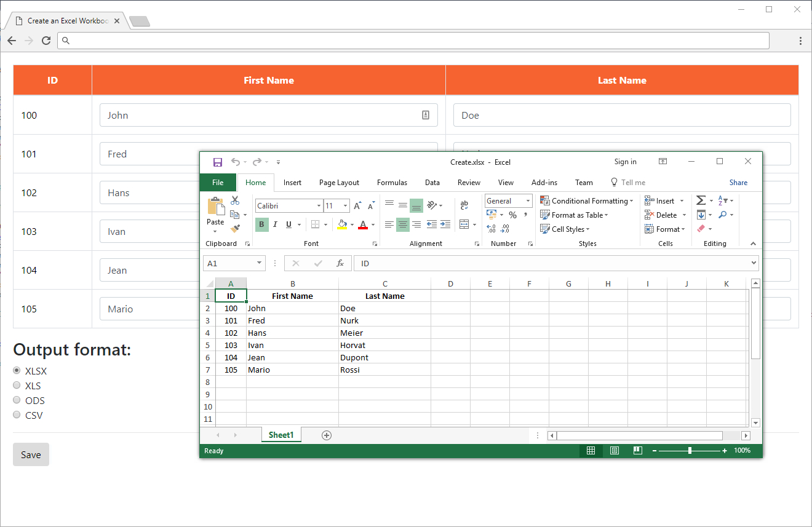The height and width of the screenshot is (527, 812).
Task: Expand the General number format dropdown
Action: coord(528,201)
